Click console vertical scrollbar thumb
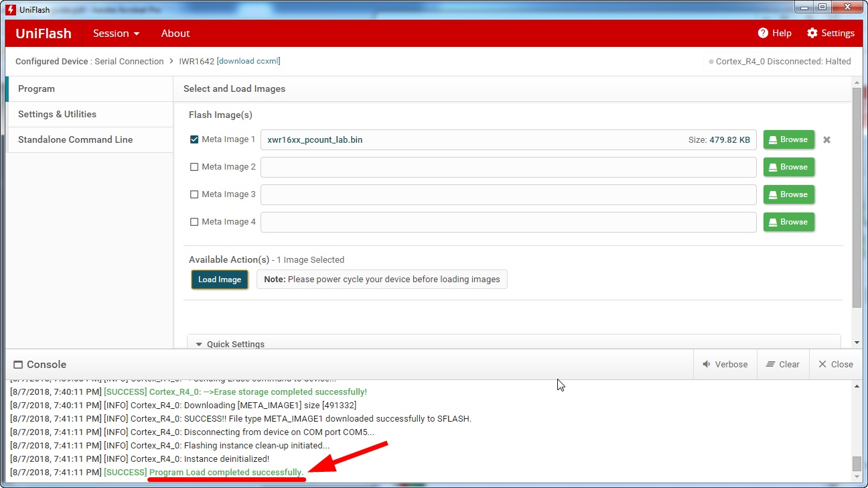Image resolution: width=868 pixels, height=488 pixels. (x=857, y=464)
